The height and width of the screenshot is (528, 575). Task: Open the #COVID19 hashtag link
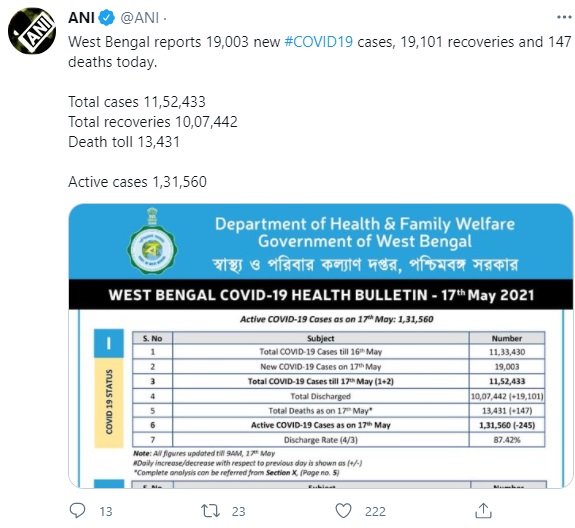pyautogui.click(x=318, y=42)
